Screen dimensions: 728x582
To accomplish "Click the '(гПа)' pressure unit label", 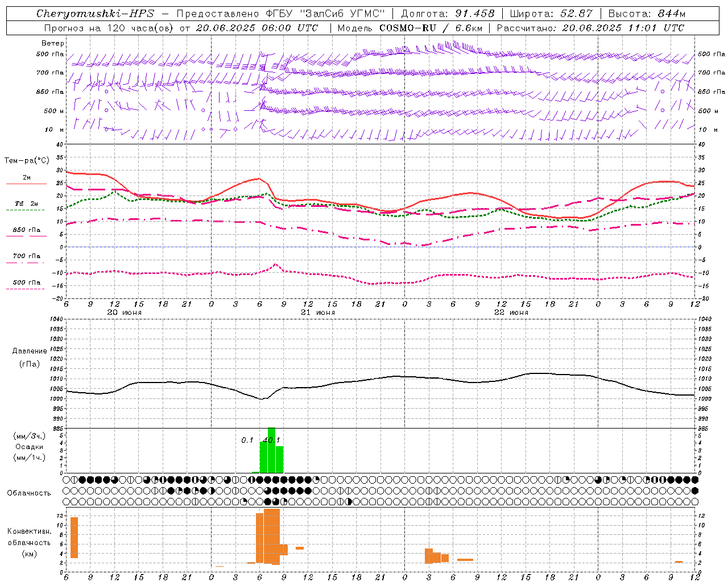I will (x=30, y=364).
